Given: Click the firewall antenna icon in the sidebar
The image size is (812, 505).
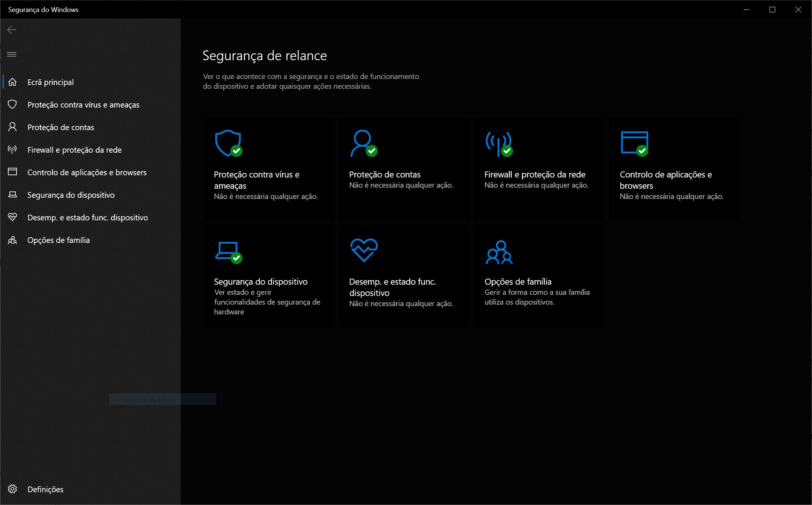Looking at the screenshot, I should 12,150.
